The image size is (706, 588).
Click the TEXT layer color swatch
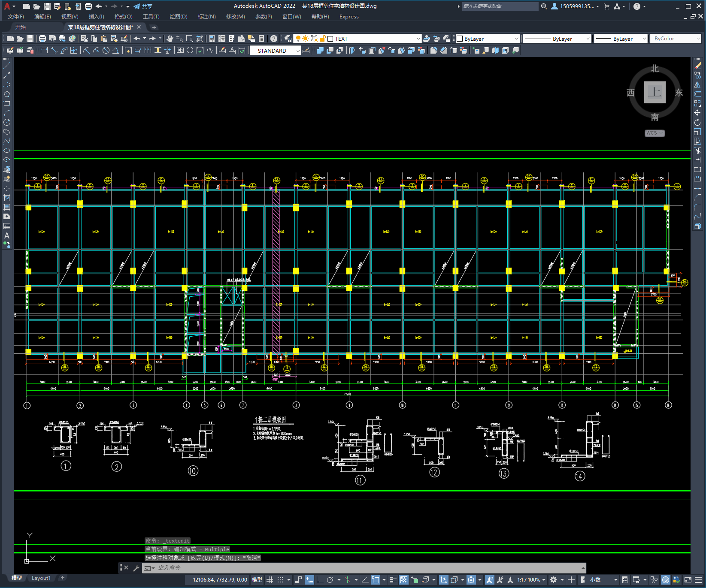click(x=330, y=39)
